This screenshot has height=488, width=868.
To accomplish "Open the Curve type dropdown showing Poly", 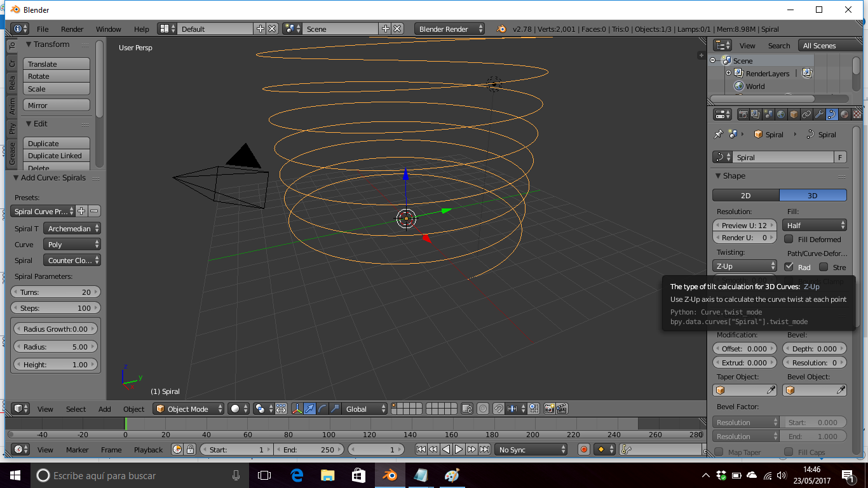I will pyautogui.click(x=72, y=244).
